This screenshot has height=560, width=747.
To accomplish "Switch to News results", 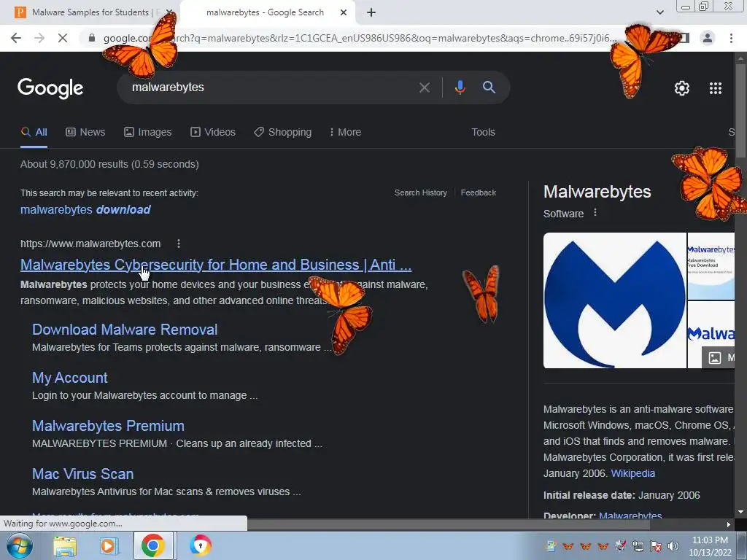I will tap(85, 133).
